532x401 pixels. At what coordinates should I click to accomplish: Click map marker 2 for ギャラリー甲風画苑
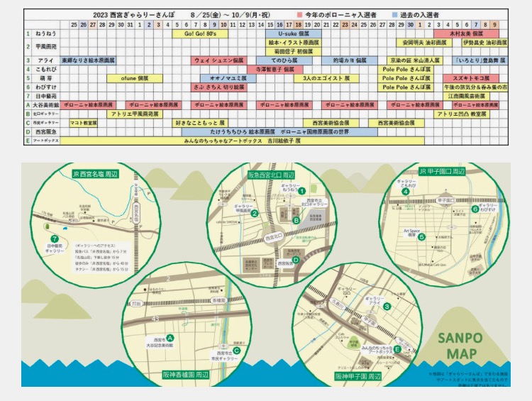[255, 213]
